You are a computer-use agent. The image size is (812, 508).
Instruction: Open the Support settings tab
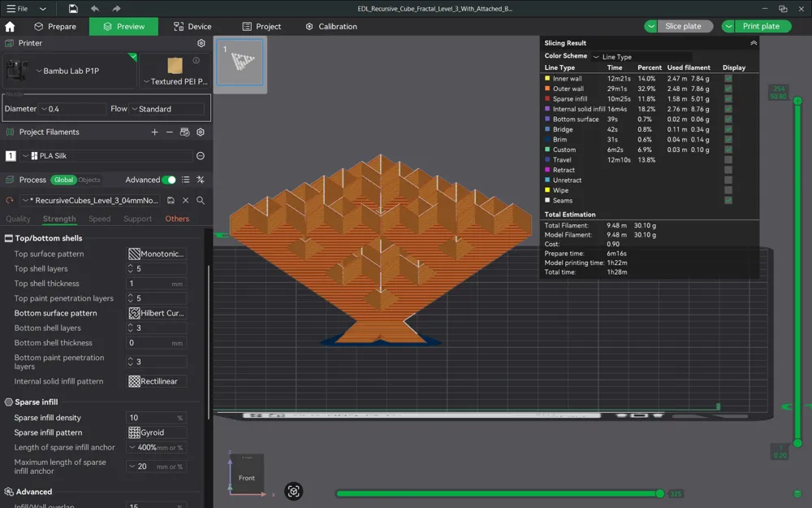point(137,219)
